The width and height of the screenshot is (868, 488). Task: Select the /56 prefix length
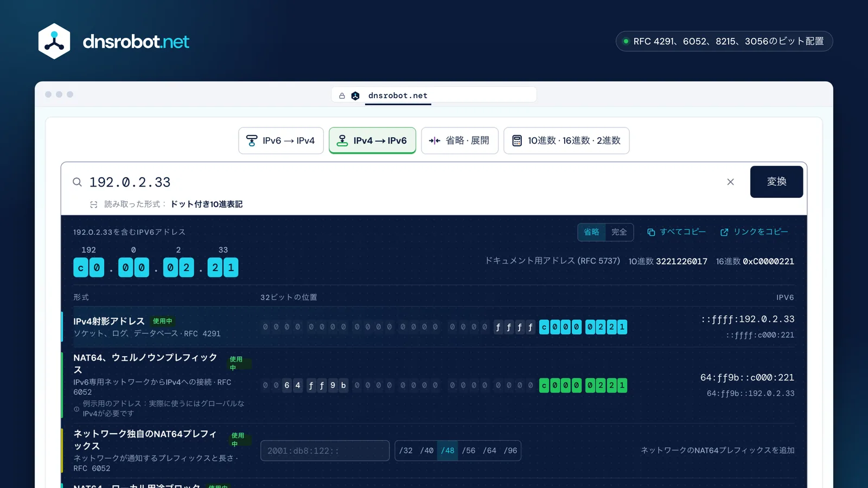click(x=469, y=451)
